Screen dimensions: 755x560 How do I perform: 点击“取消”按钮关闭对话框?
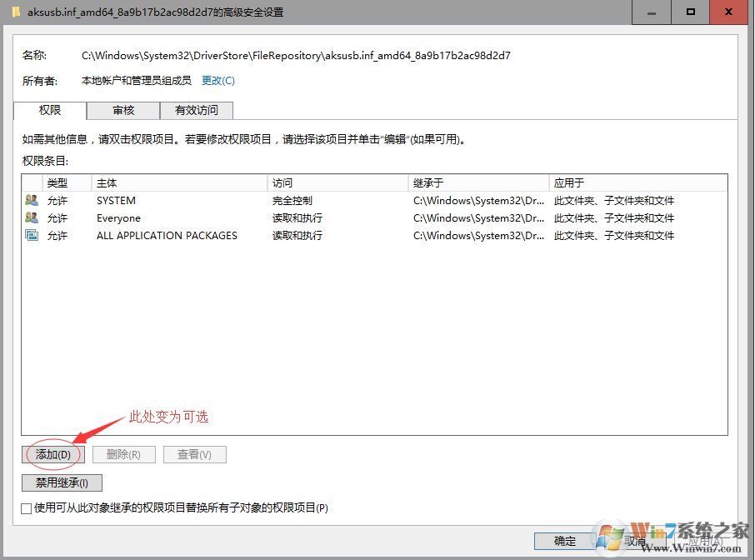(633, 541)
